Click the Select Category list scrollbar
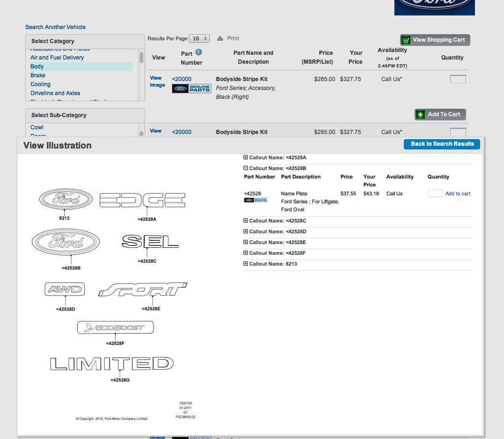Viewport: 504px width, 439px height. pos(141,58)
